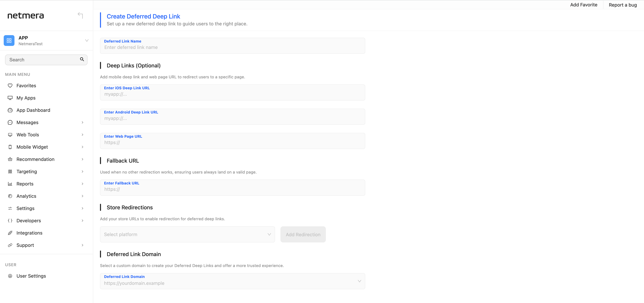
Task: Open the Reports menu item
Action: point(25,184)
